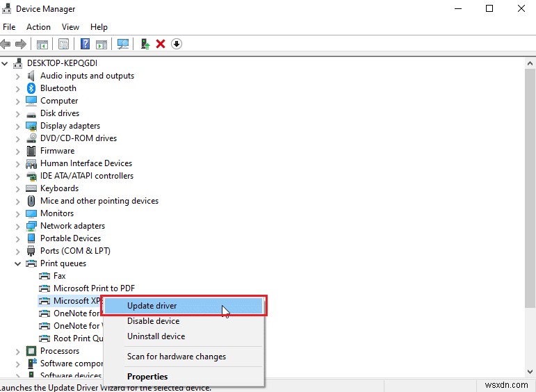Click the Network adapters icon
The height and width of the screenshot is (392, 536).
pos(31,226)
